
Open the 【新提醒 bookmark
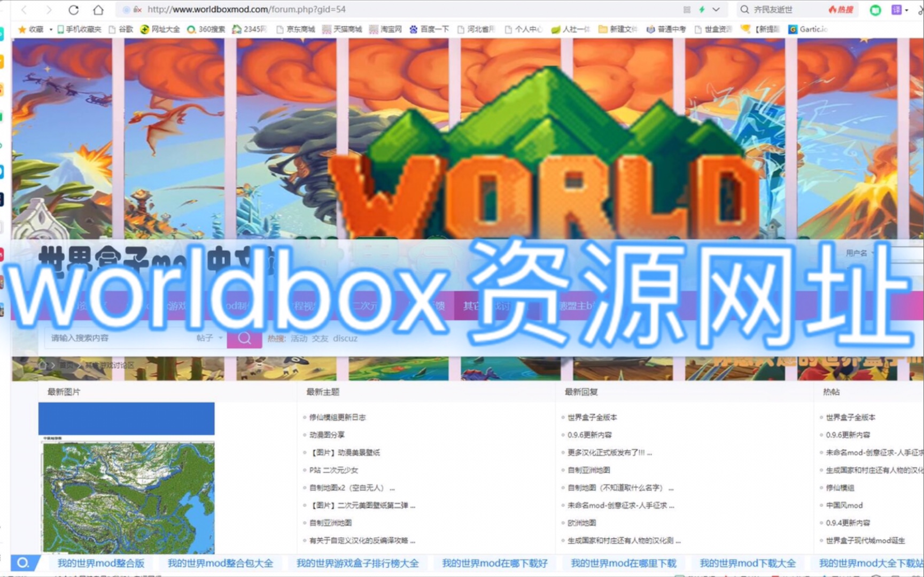coord(760,29)
